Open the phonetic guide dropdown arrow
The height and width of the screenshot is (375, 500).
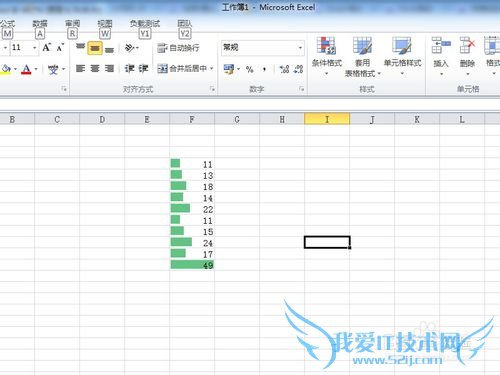(63, 69)
